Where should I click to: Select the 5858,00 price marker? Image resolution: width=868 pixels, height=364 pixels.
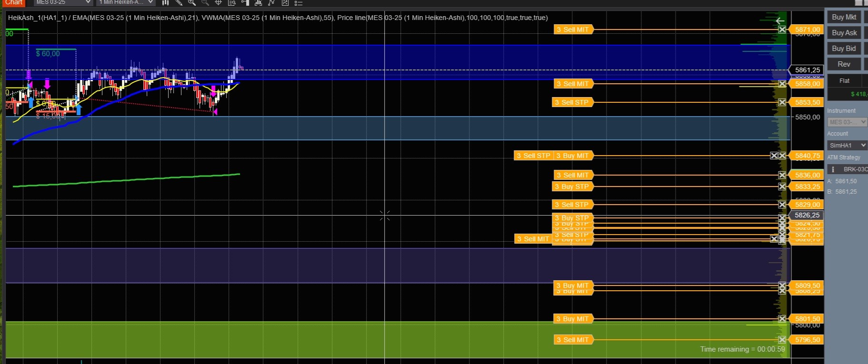point(807,84)
